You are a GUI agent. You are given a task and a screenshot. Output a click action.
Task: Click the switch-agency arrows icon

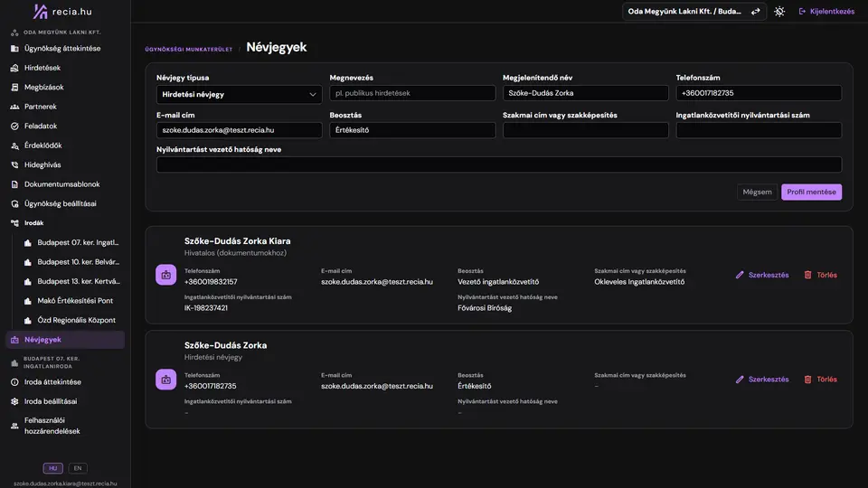(x=756, y=11)
